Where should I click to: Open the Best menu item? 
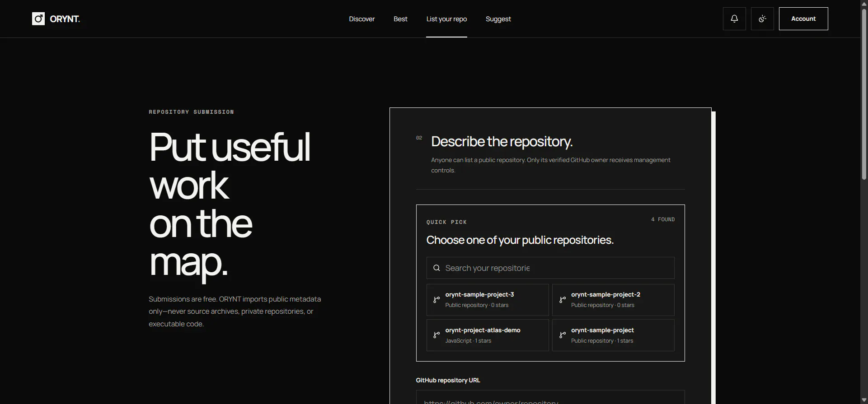(400, 19)
